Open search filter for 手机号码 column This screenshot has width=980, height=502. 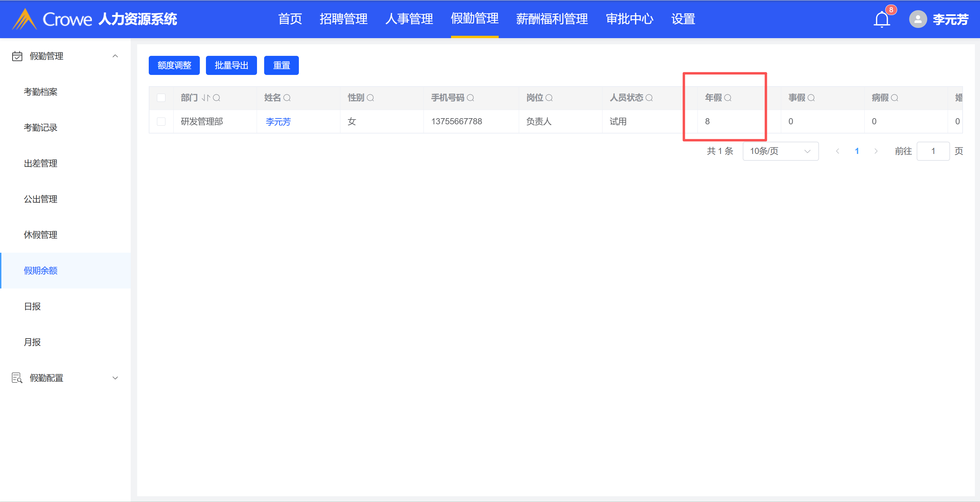click(471, 98)
